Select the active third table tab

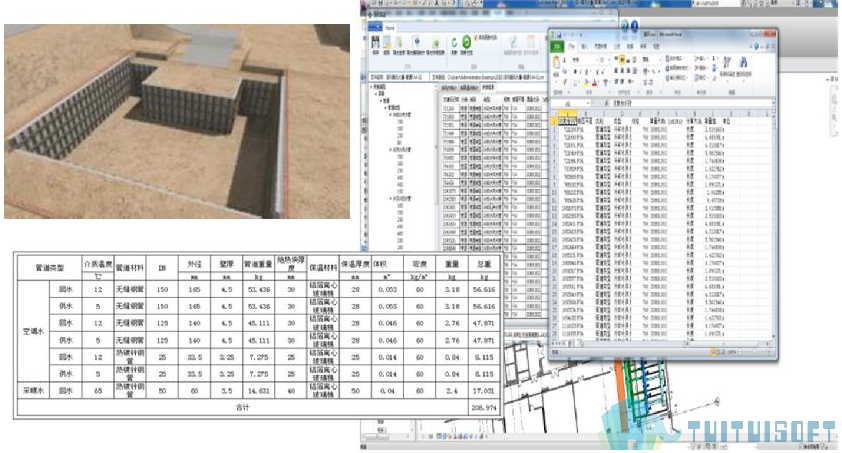(x=488, y=87)
